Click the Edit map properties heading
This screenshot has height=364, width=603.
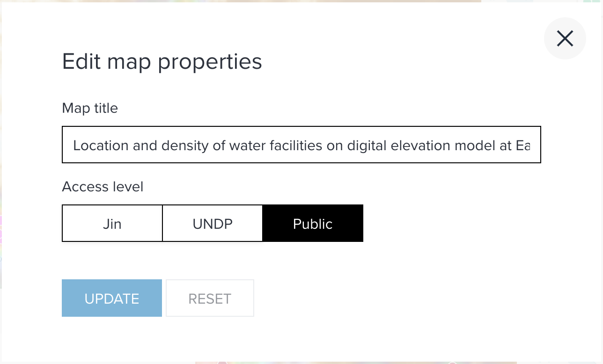[162, 61]
